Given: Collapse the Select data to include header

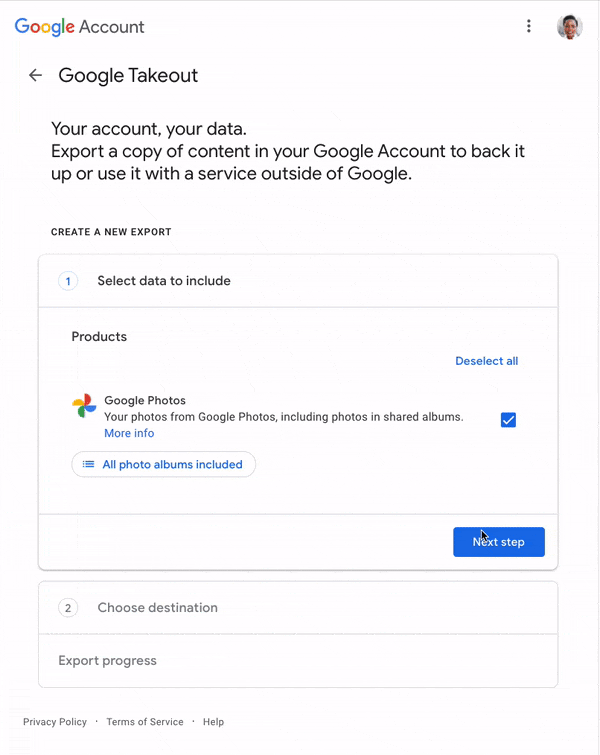Looking at the screenshot, I should 164,281.
